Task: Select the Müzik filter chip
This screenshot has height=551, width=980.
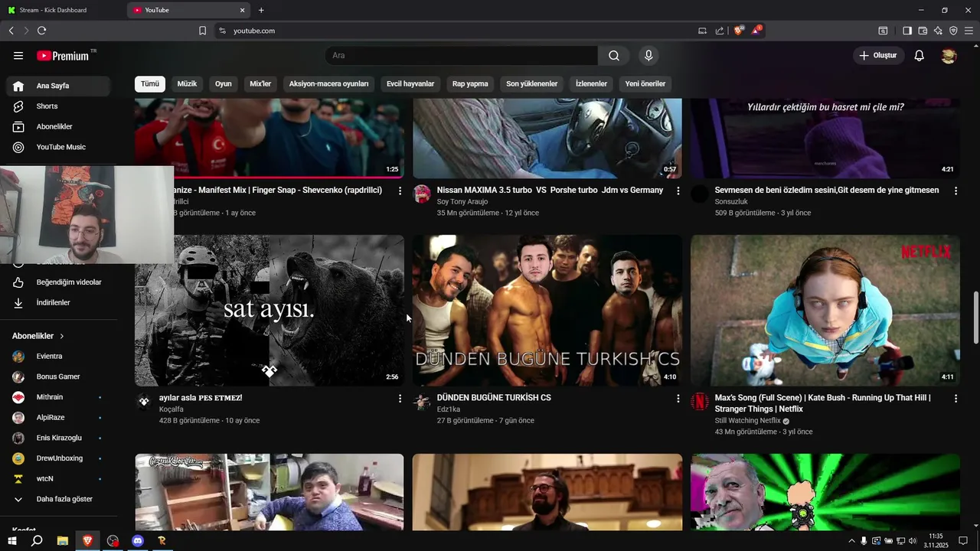Action: click(x=188, y=84)
